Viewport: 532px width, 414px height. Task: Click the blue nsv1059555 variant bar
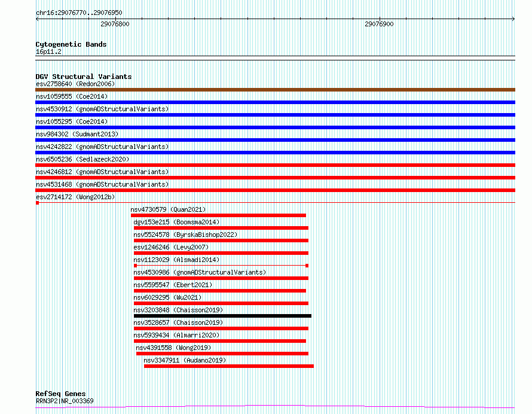click(x=275, y=102)
